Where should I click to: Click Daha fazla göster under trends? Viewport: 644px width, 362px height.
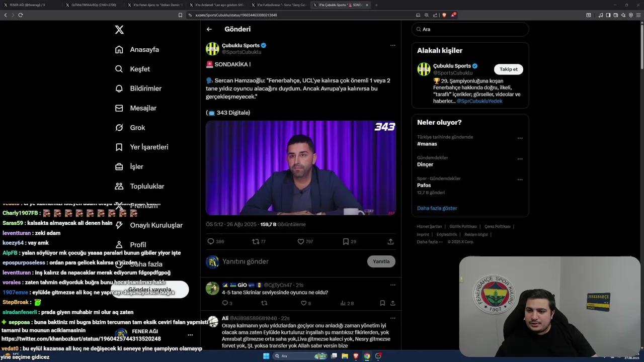[x=437, y=208]
